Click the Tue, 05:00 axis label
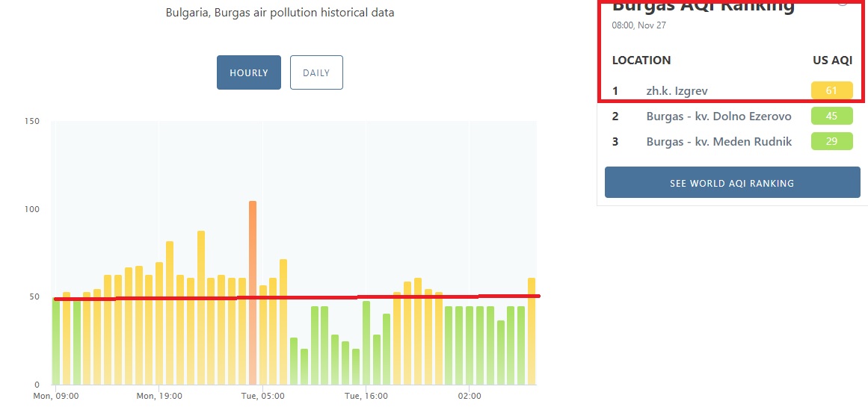The height and width of the screenshot is (413, 868). (x=263, y=396)
